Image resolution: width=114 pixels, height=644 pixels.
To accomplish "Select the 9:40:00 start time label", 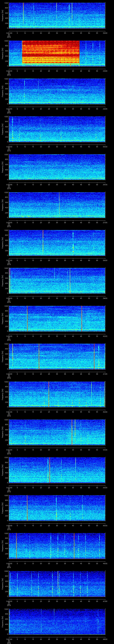I will tap(9, 374).
